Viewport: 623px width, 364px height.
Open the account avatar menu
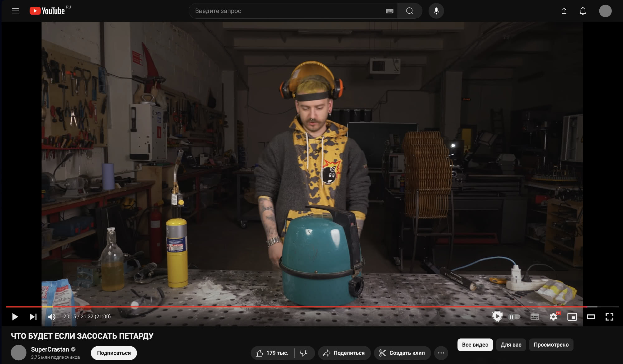(605, 11)
